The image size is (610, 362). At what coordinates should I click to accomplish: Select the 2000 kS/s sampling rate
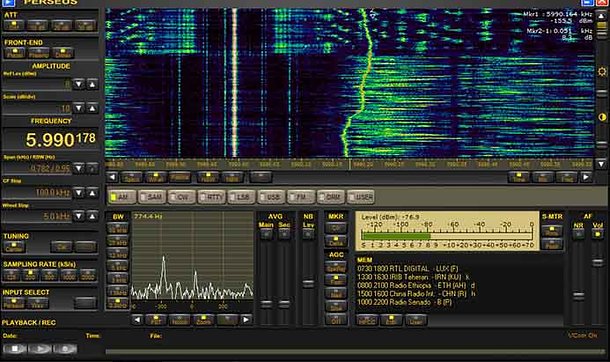click(x=88, y=275)
